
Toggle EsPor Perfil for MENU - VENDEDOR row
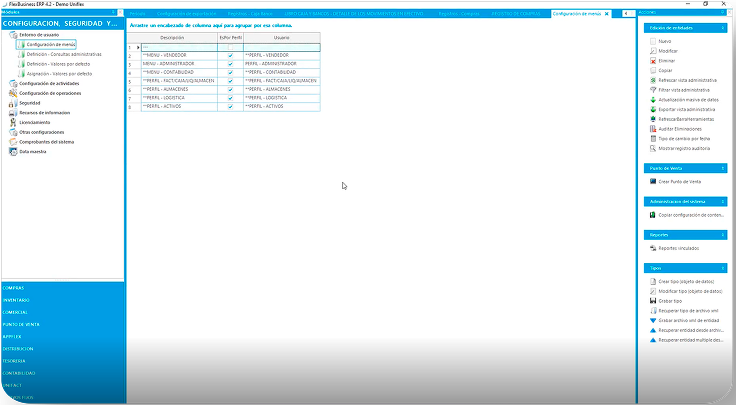230,55
